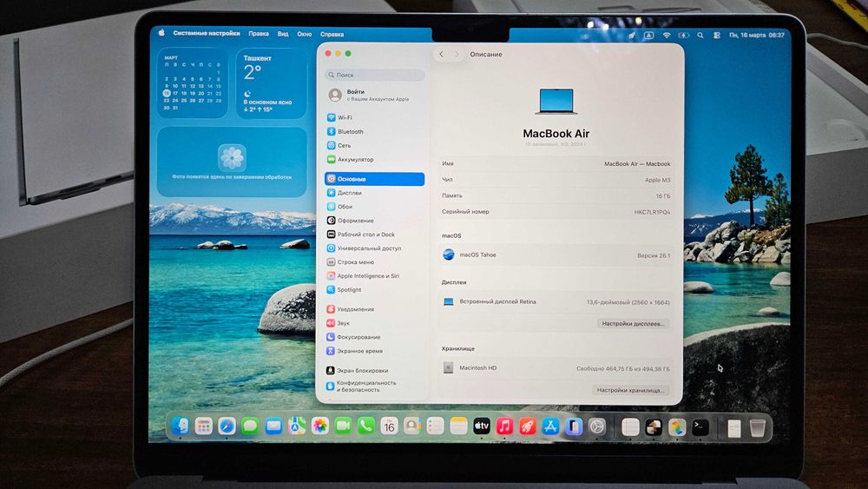Select Сеть in the sidebar

coord(375,145)
